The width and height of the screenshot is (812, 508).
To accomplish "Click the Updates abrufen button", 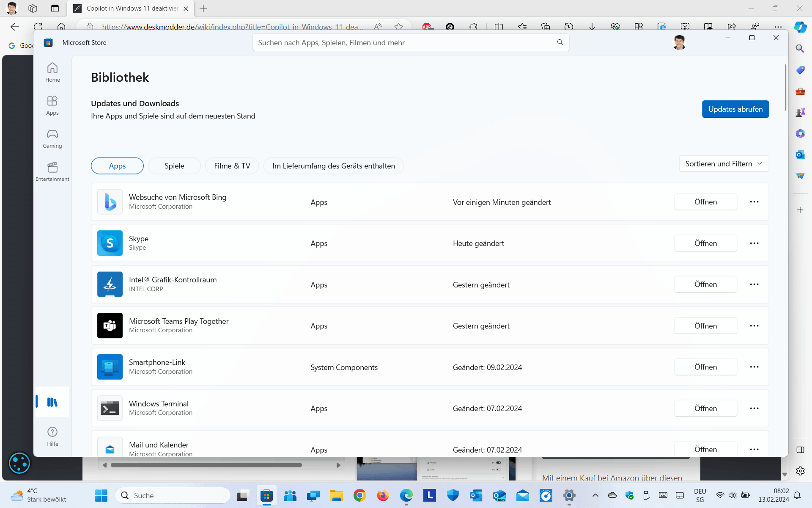I will tap(735, 109).
